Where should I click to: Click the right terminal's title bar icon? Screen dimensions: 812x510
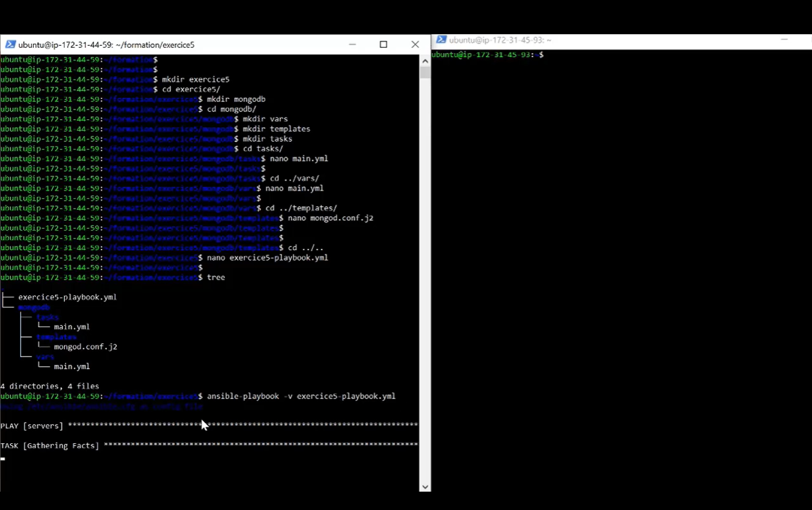(x=442, y=40)
